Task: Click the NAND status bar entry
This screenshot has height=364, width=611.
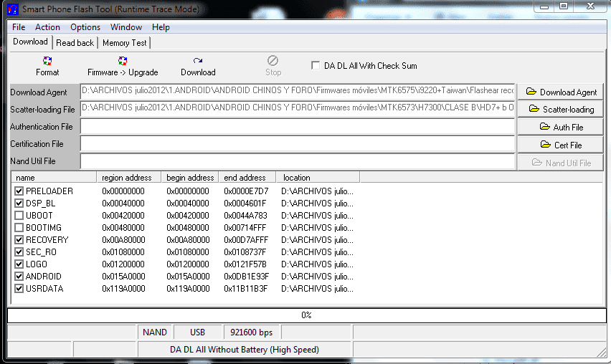Action: click(155, 332)
